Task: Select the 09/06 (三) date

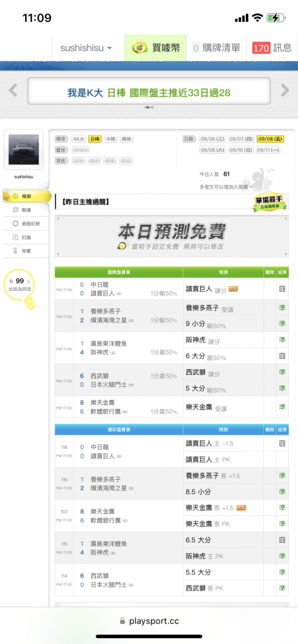Action: [x=212, y=139]
